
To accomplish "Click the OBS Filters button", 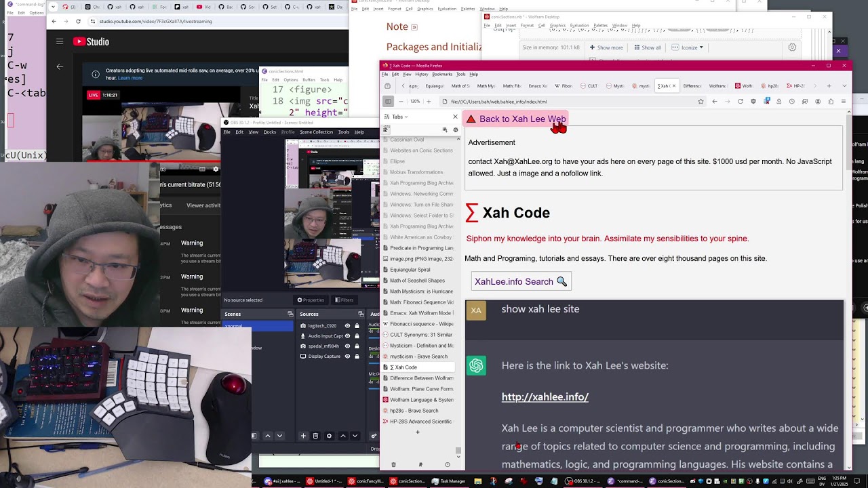I will [344, 300].
